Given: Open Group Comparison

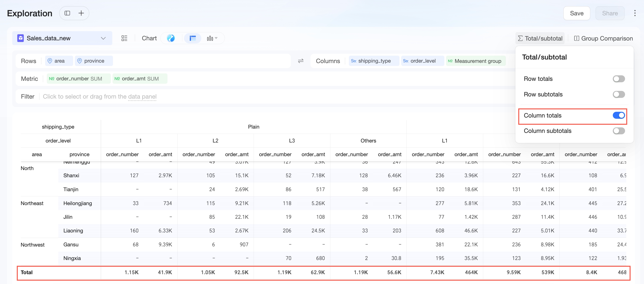Looking at the screenshot, I should coord(603,38).
